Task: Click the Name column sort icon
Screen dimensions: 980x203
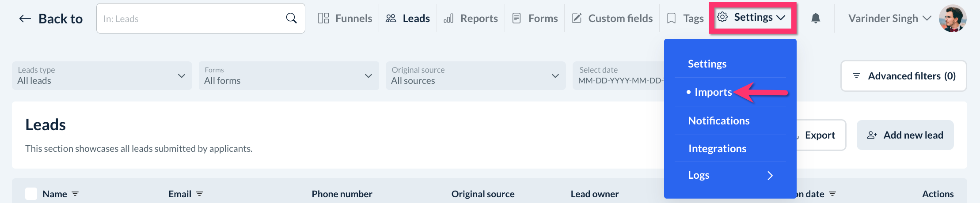Action: coord(75,194)
